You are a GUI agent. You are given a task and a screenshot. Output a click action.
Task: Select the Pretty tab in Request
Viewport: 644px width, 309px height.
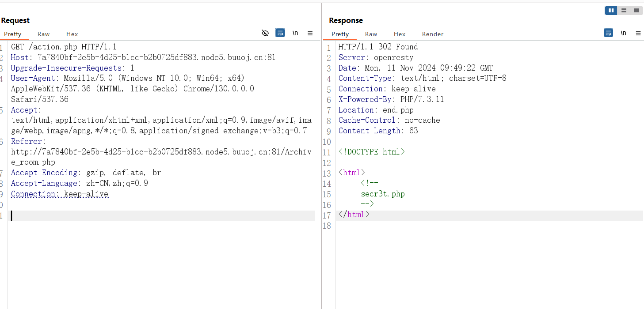coord(13,34)
